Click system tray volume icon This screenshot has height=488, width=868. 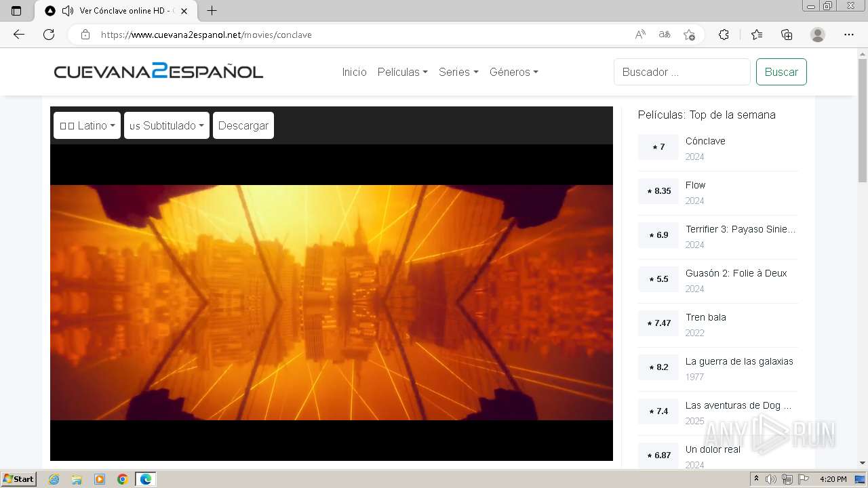771,479
